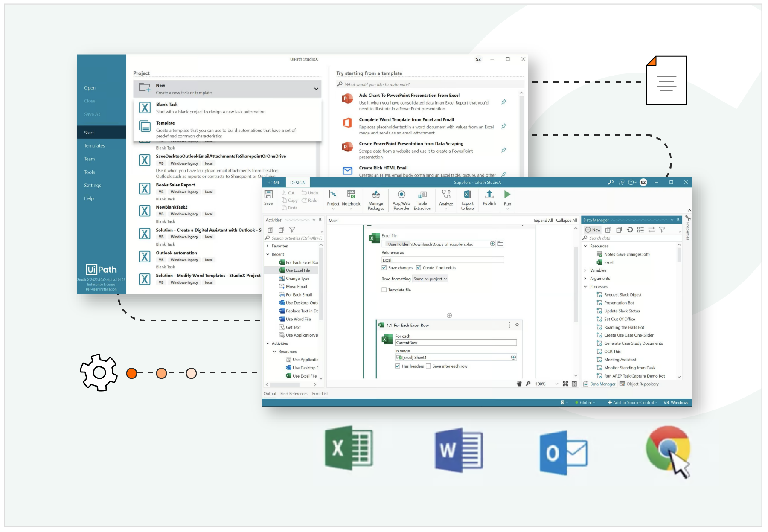The height and width of the screenshot is (532, 768).
Task: Collapse the For Each Excel Row card
Action: pyautogui.click(x=517, y=325)
